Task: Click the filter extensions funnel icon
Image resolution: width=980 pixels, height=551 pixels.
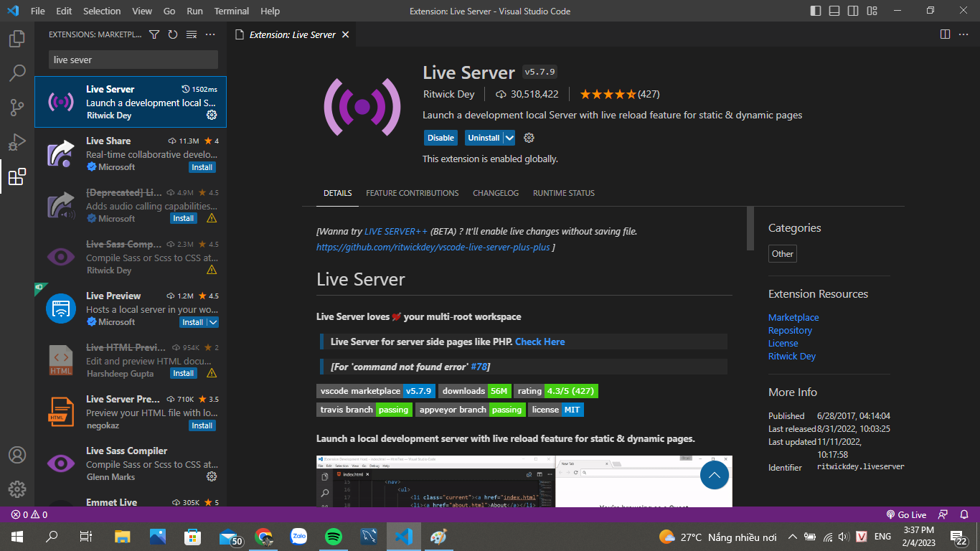Action: [x=154, y=34]
